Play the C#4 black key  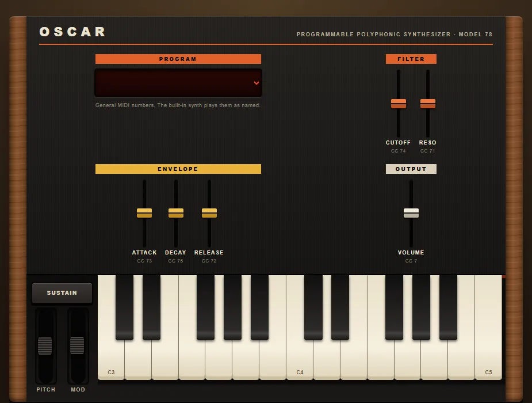(313, 307)
